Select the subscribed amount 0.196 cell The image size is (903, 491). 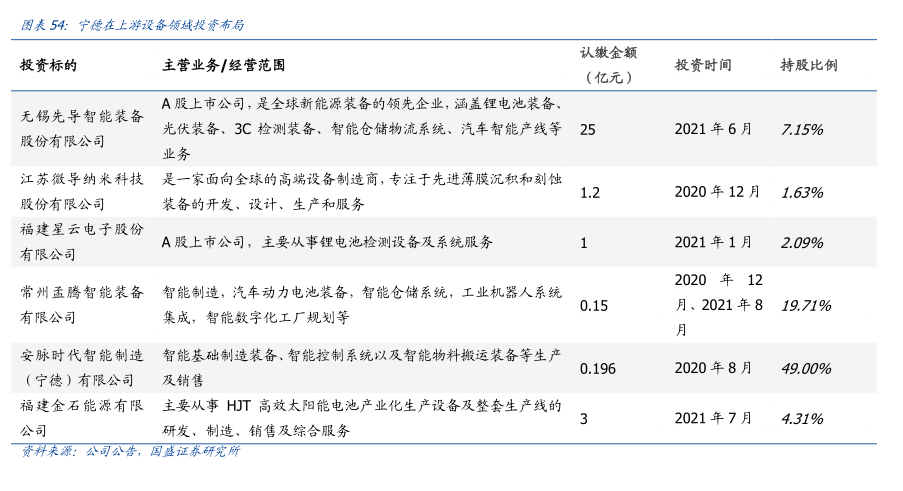[598, 368]
